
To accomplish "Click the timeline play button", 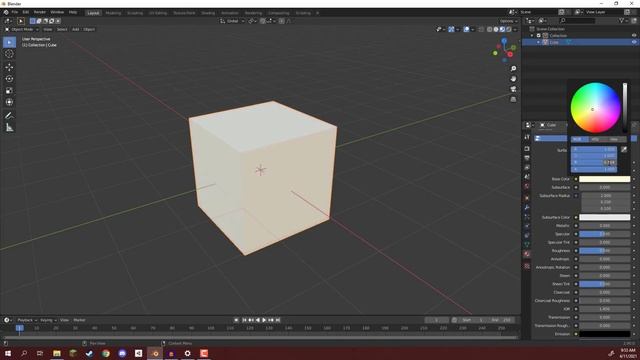I will tap(264, 320).
